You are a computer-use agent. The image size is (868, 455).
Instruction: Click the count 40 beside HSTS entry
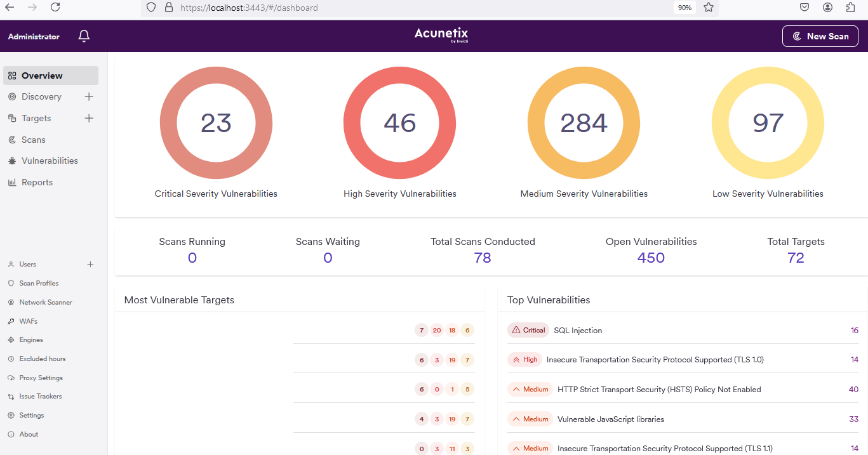click(x=853, y=389)
